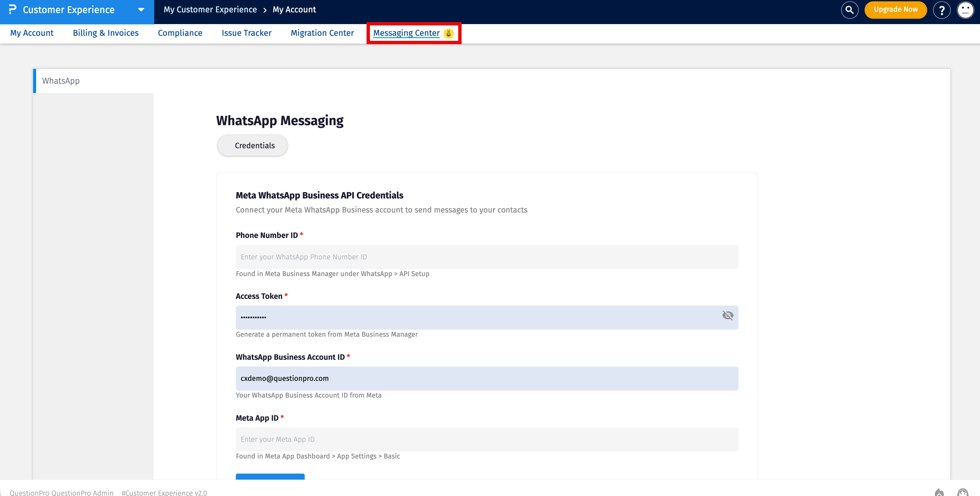
Task: Select the Messaging Center tab
Action: 406,33
